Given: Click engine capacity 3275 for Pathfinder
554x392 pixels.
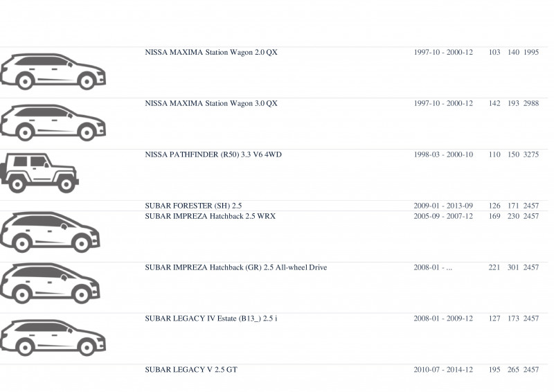Looking at the screenshot, I should point(531,155).
